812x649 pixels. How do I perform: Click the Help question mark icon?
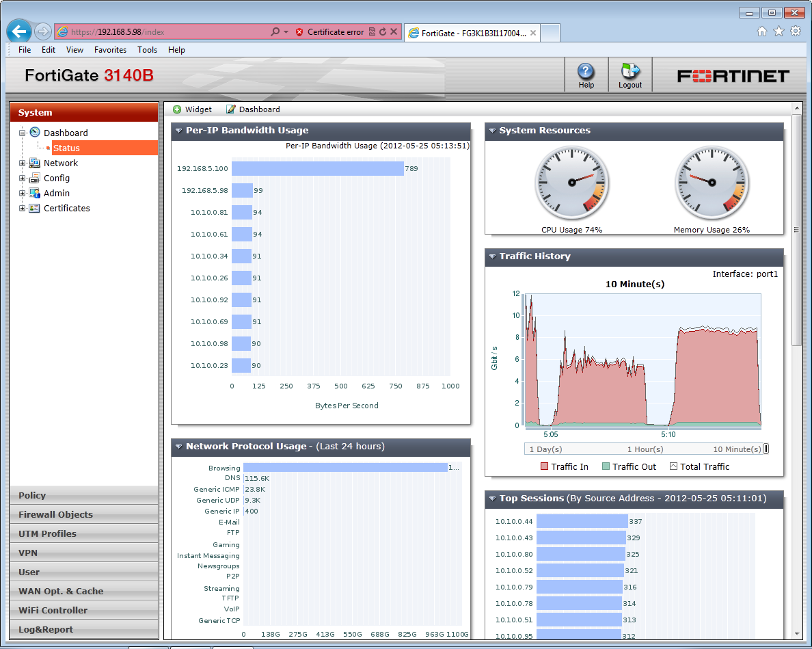pyautogui.click(x=586, y=71)
